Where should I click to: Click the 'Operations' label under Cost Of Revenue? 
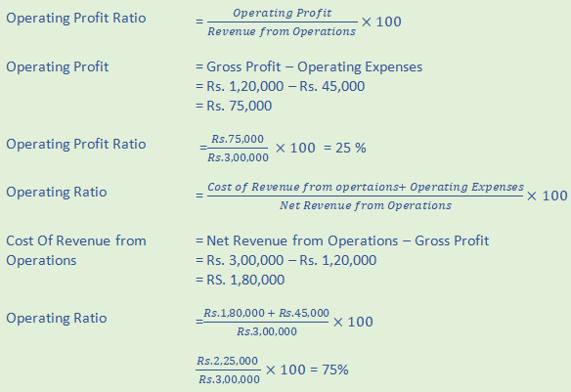click(41, 261)
